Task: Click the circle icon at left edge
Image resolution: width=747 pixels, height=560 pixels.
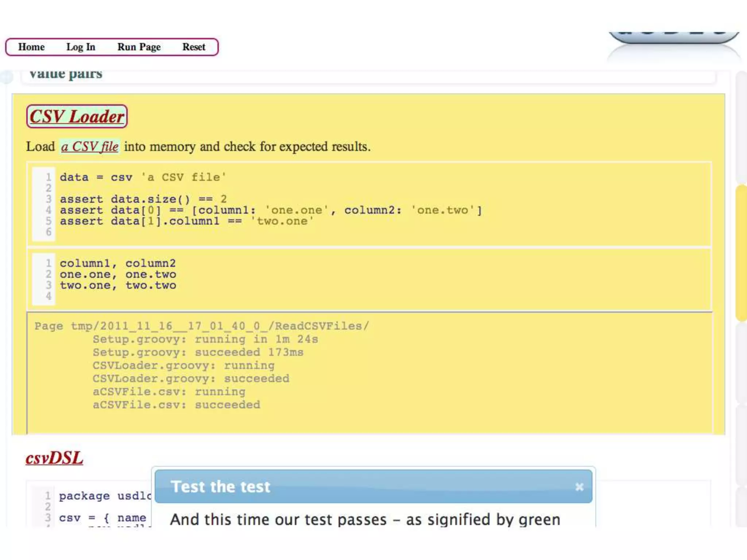Action: coord(7,77)
